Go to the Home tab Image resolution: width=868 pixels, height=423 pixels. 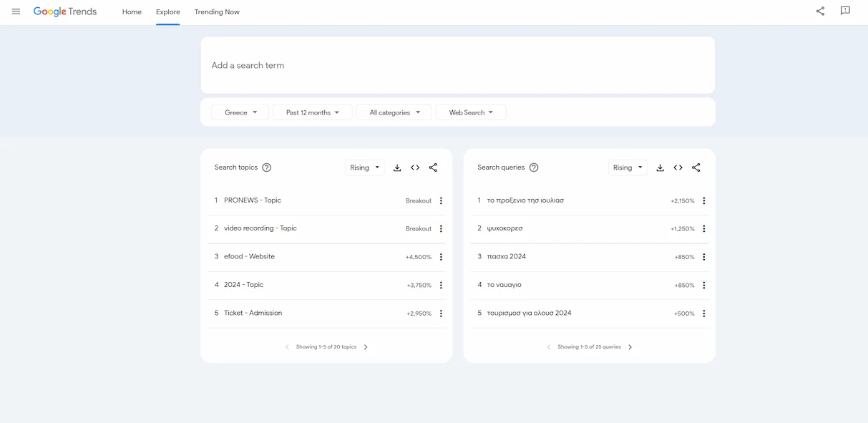[132, 11]
